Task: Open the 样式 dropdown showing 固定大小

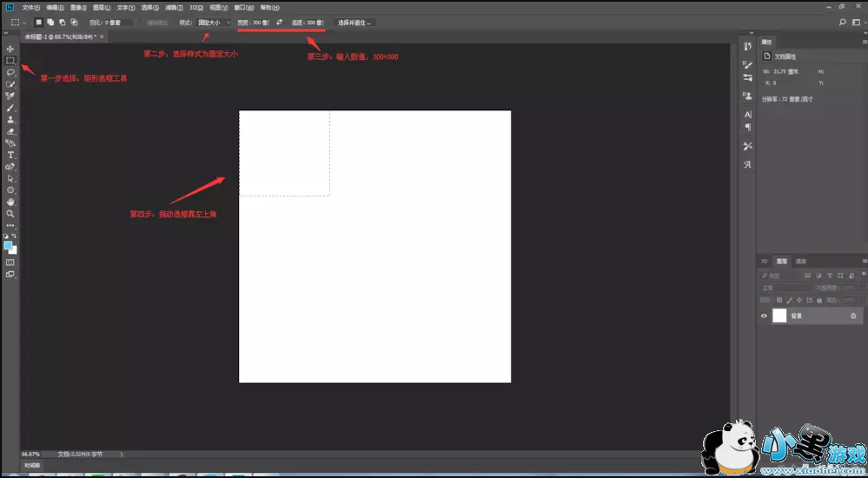Action: click(214, 22)
